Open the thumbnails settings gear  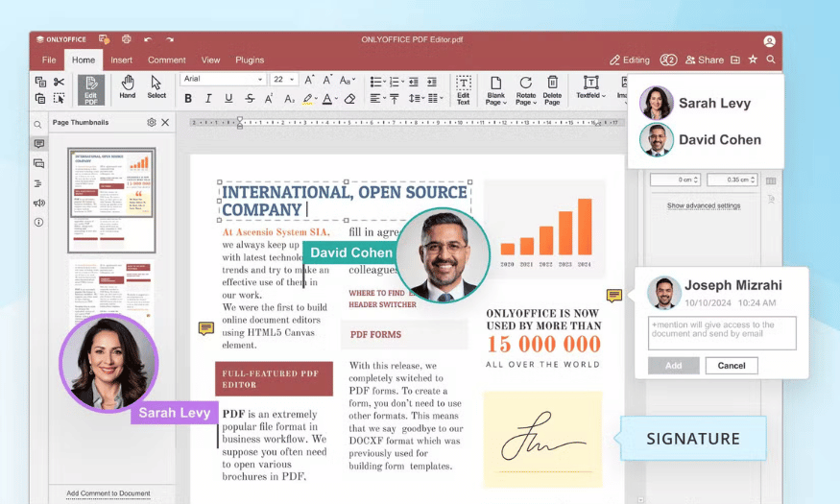(152, 122)
